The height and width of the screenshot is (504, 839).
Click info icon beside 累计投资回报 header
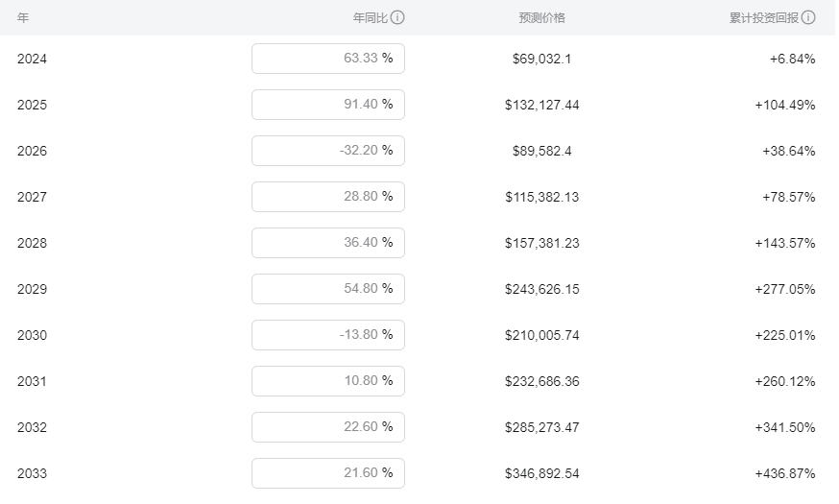(808, 17)
